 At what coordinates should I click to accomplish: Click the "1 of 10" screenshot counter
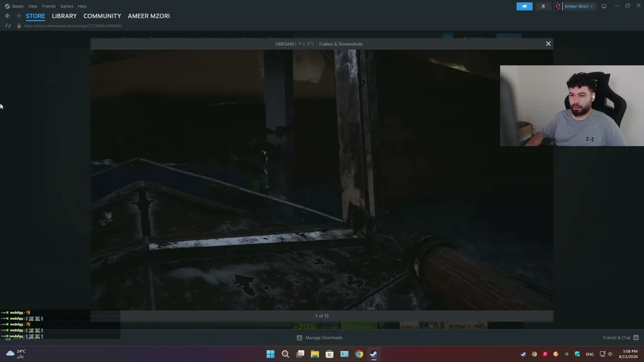(322, 316)
